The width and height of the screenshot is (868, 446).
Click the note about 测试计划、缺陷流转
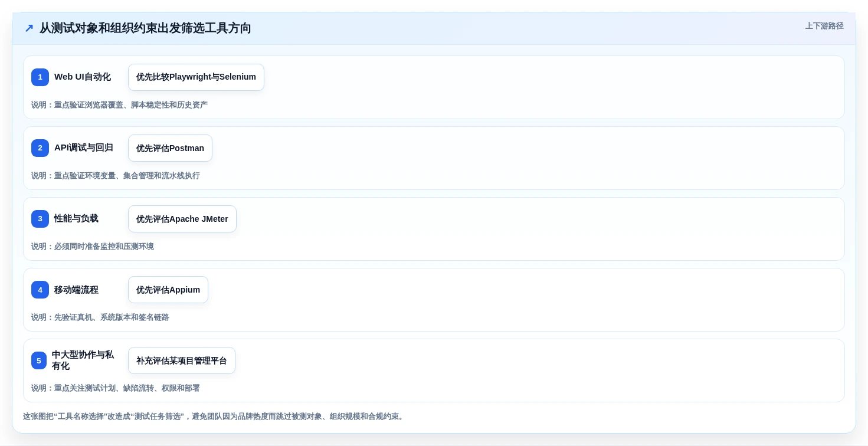pyautogui.click(x=116, y=388)
